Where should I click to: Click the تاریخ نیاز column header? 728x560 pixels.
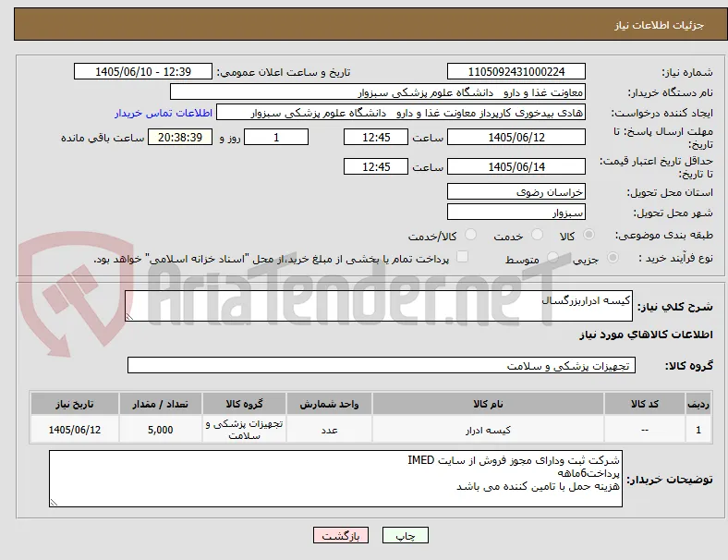point(75,404)
